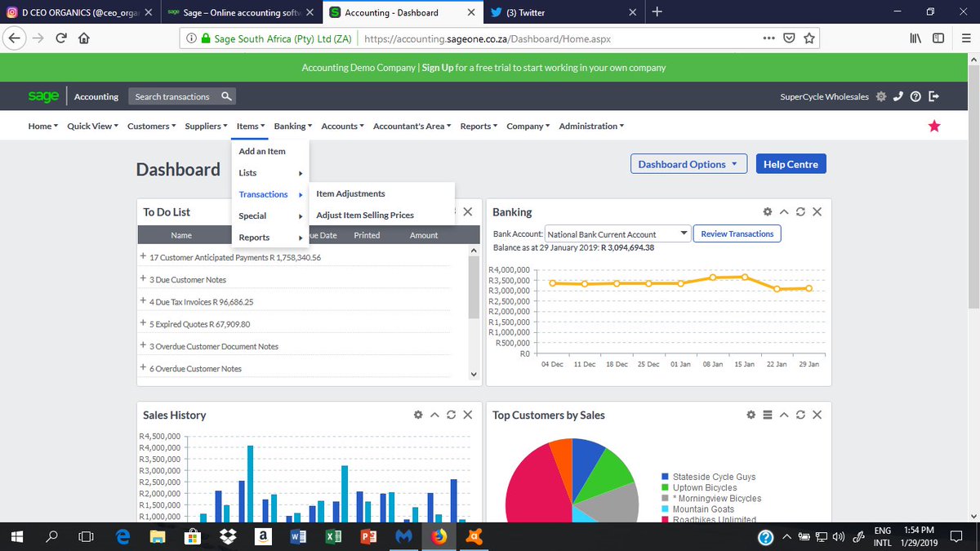The width and height of the screenshot is (980, 551).
Task: Close the Banking widget
Action: pos(817,211)
